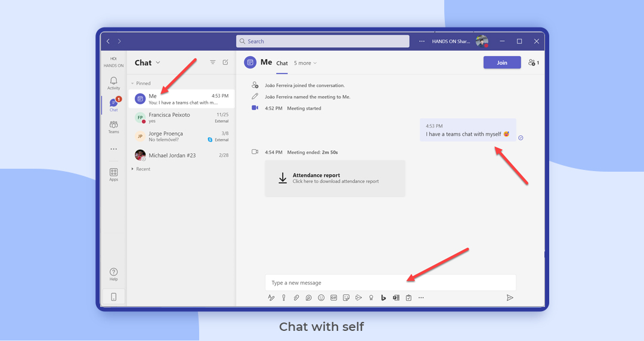644x341 pixels.
Task: Download the Attendance report
Action: 335,178
